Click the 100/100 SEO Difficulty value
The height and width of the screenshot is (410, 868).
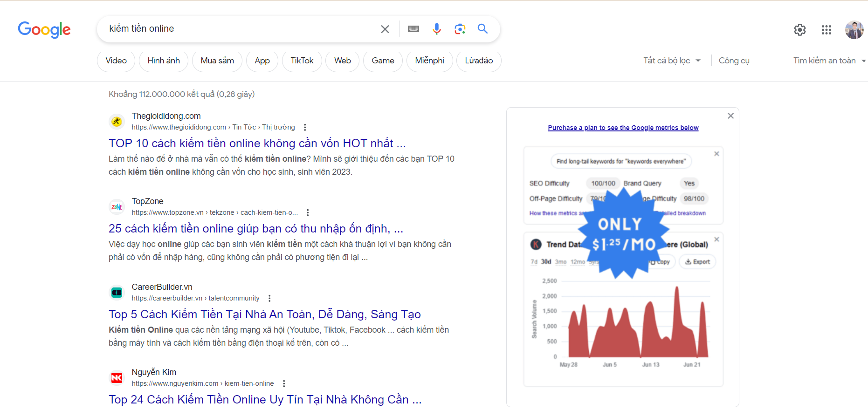(x=603, y=183)
